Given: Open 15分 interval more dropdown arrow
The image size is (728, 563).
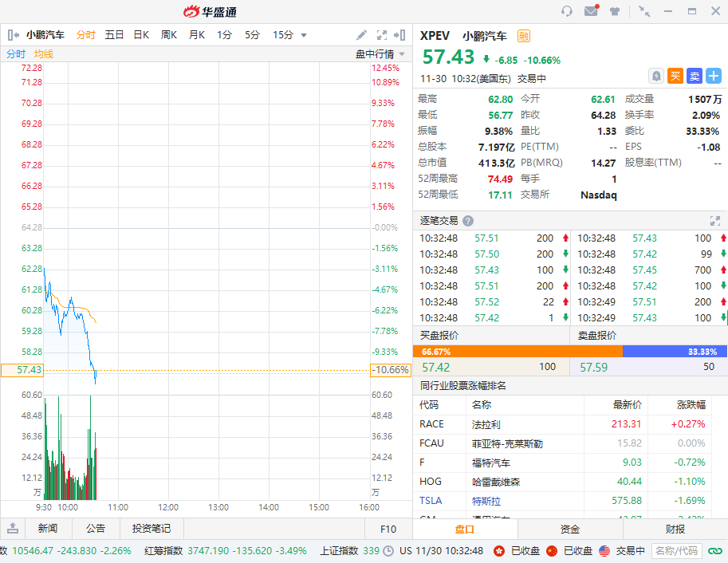Looking at the screenshot, I should [304, 35].
